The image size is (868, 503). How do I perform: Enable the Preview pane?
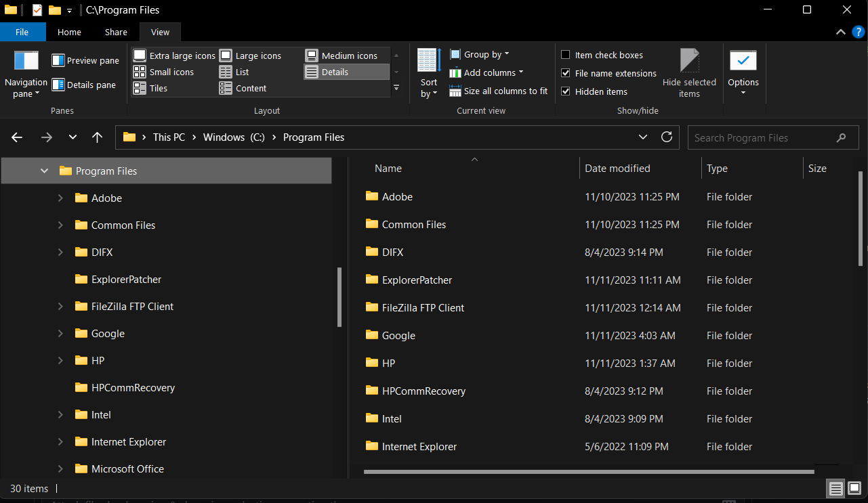(85, 60)
